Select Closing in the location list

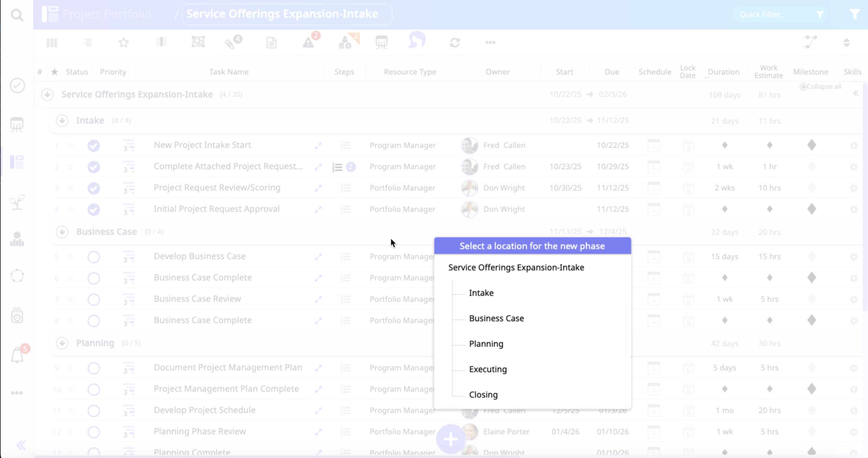click(483, 395)
